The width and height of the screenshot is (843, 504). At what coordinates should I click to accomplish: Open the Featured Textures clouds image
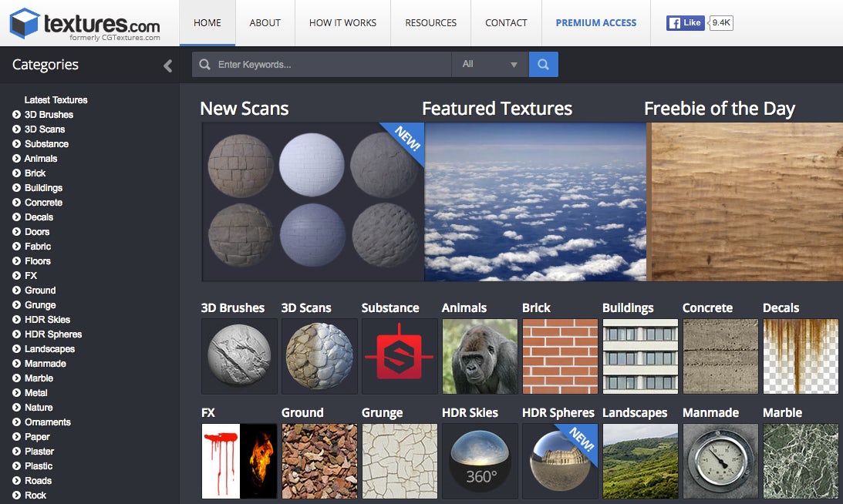point(535,201)
